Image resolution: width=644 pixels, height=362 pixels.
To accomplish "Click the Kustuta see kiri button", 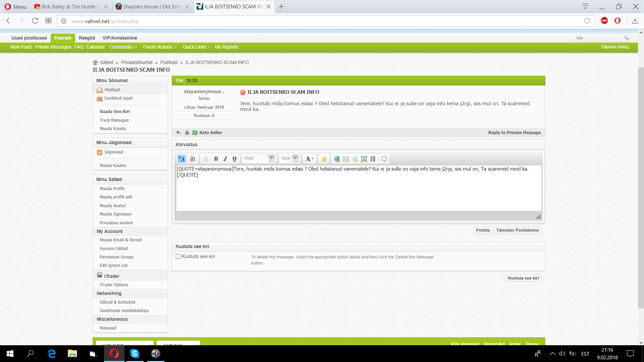I will click(x=523, y=278).
